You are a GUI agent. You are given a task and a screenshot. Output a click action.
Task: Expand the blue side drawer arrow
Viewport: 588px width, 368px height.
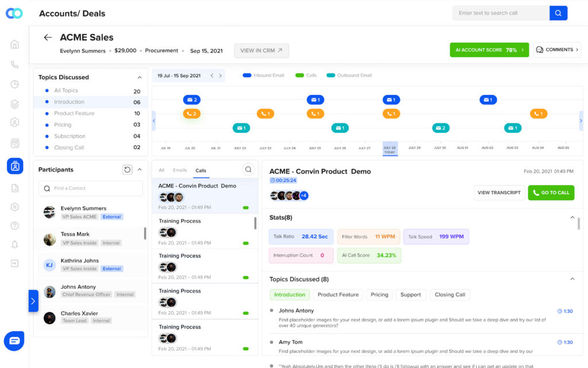(x=33, y=301)
